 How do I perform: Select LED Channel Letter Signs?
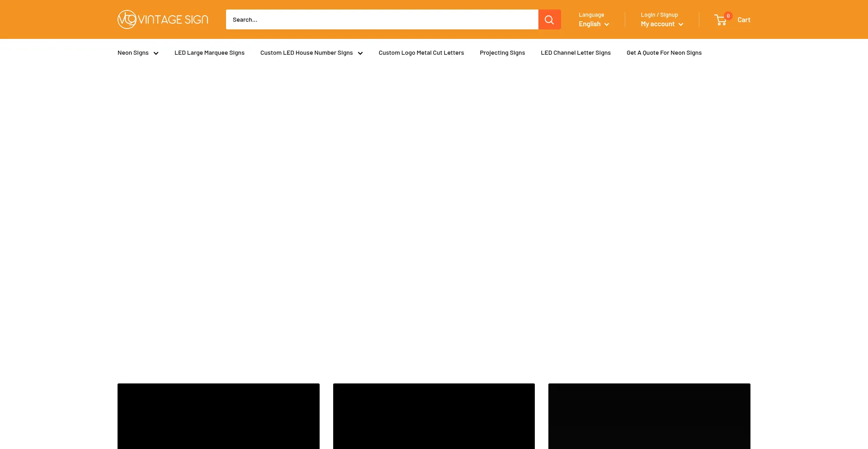click(576, 53)
